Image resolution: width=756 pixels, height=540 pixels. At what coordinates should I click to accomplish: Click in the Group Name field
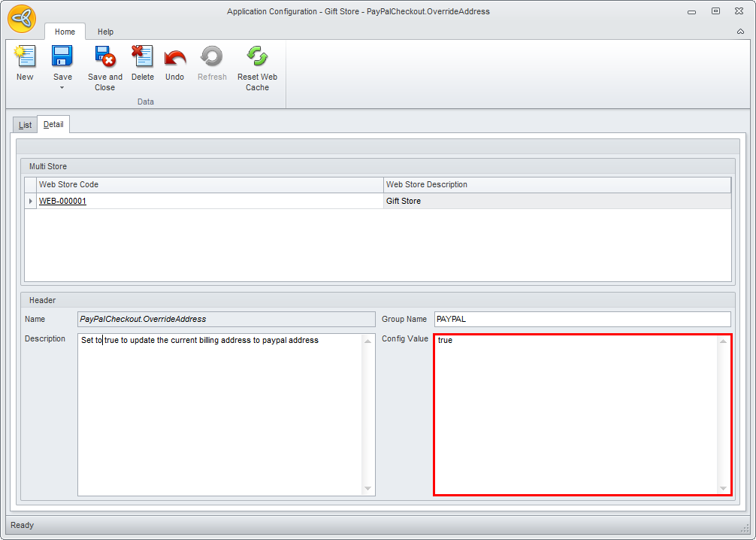coord(582,320)
